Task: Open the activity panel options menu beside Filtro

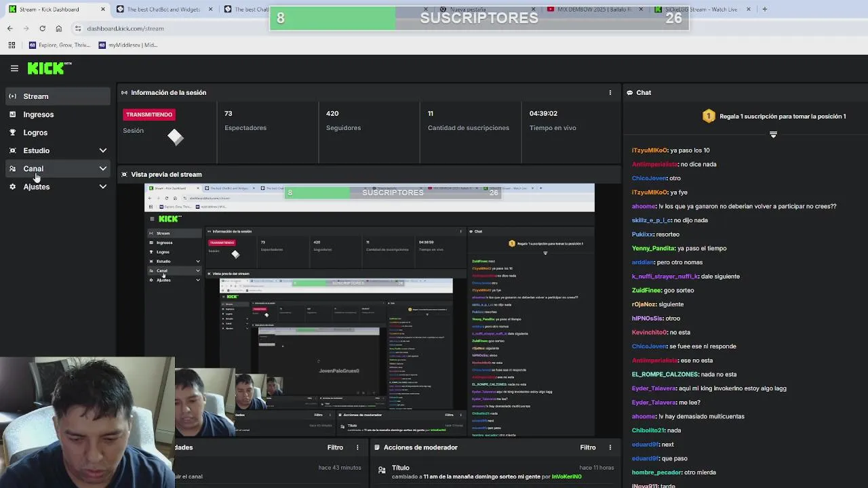Action: 357,447
